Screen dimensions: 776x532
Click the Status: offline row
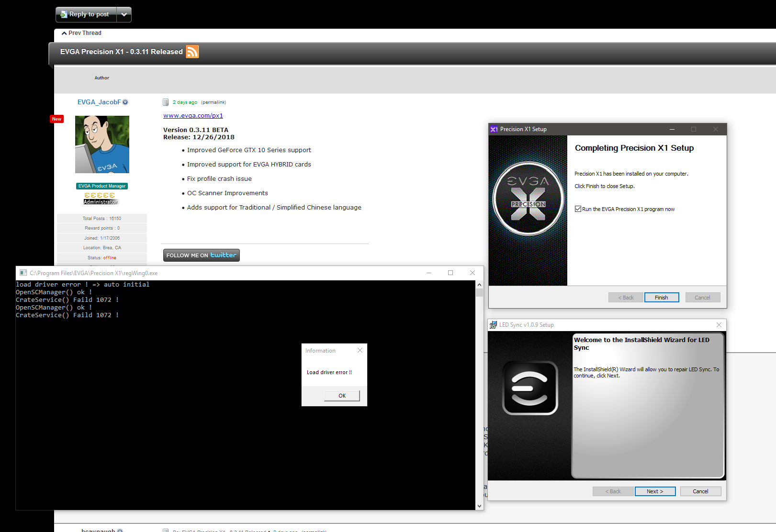pos(102,258)
